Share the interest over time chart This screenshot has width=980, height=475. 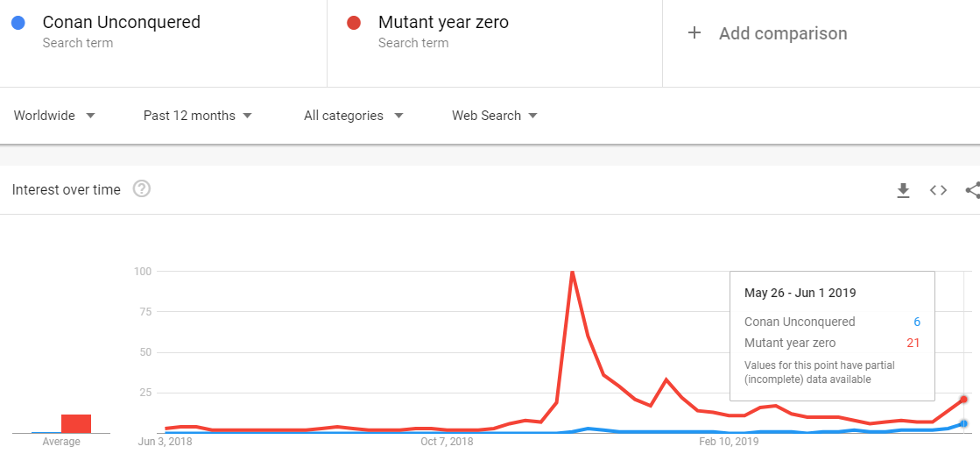pyautogui.click(x=973, y=190)
